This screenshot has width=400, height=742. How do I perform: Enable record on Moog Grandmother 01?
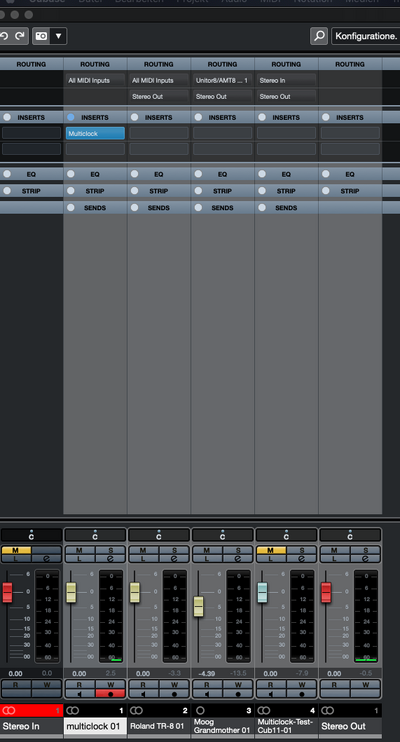pyautogui.click(x=238, y=694)
